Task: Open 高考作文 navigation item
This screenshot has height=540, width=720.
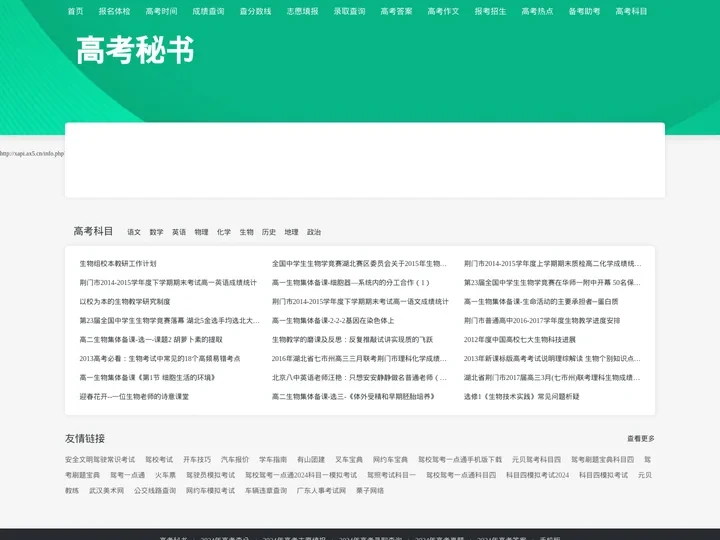Action: click(x=443, y=11)
